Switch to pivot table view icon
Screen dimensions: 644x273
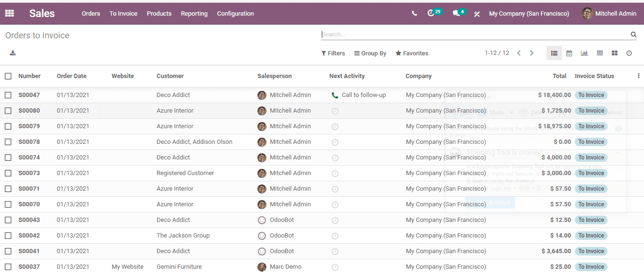pos(600,53)
